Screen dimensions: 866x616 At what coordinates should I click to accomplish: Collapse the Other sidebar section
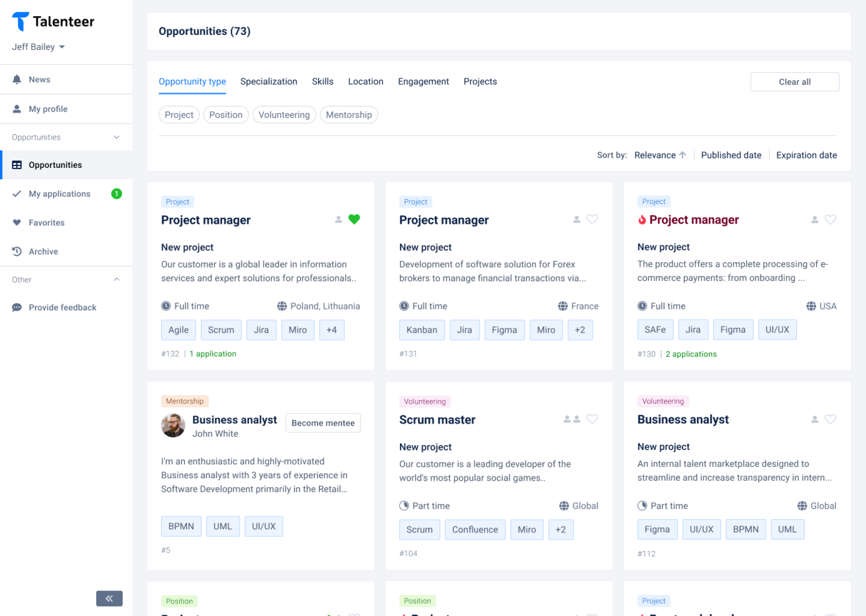(x=117, y=280)
